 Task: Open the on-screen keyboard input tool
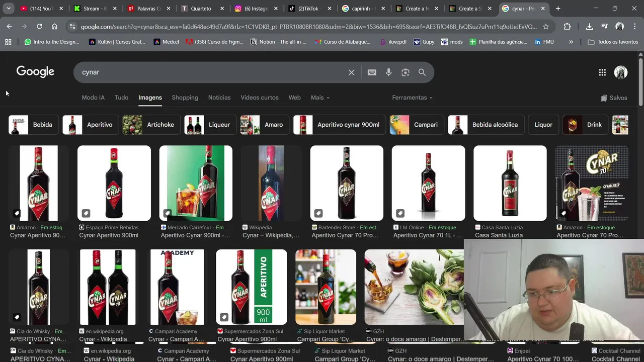tap(372, 72)
